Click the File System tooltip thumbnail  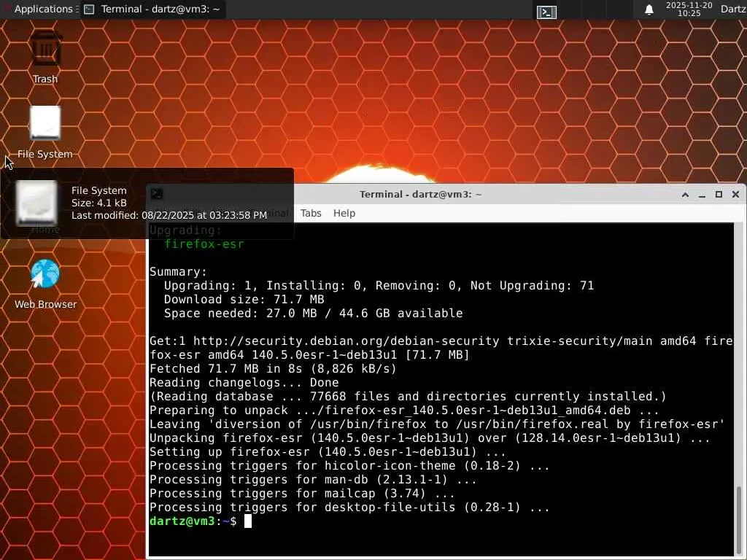(36, 203)
